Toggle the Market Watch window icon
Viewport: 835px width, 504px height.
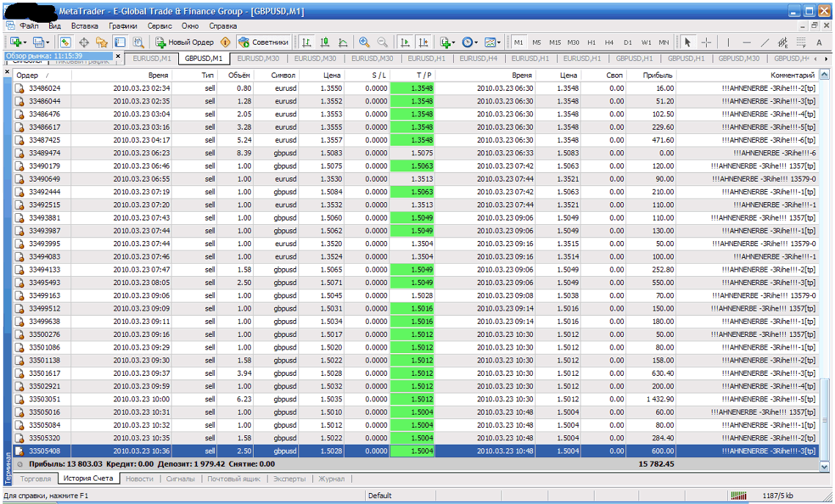coord(65,42)
